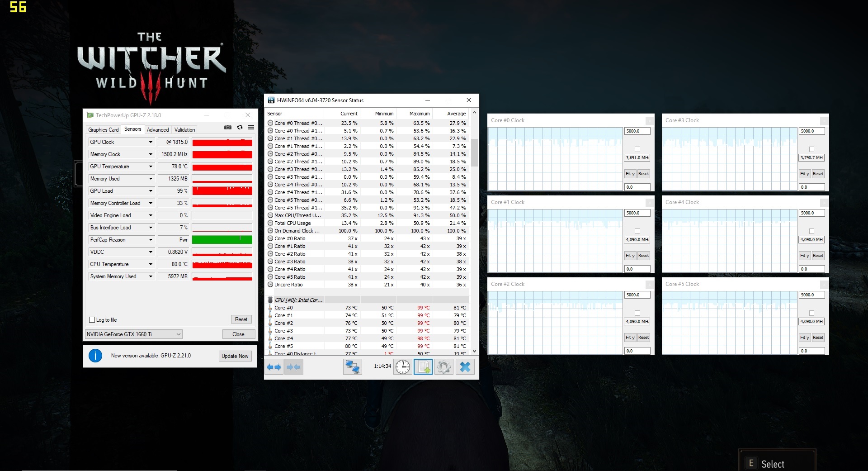This screenshot has width=868, height=471.
Task: Click Reset in Core #3 Clock graph
Action: 818,174
